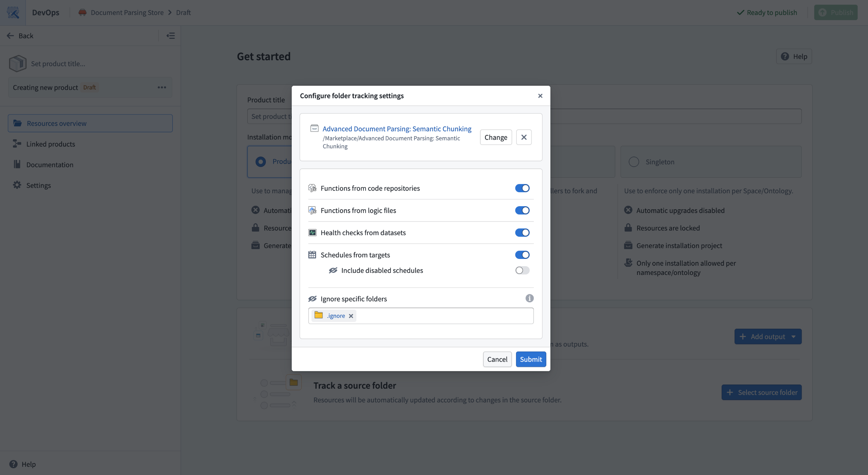Open Documentation from the sidebar

(50, 164)
